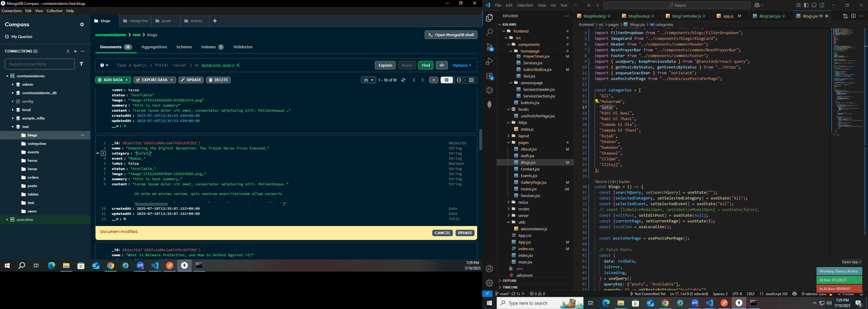Open the ADD DATA dropdown

(113, 80)
